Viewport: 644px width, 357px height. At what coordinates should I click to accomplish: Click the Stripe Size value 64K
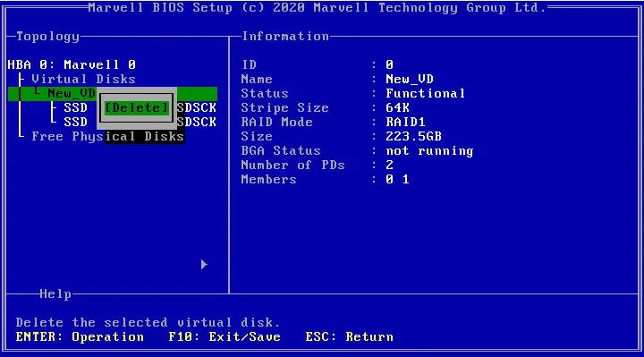[397, 107]
